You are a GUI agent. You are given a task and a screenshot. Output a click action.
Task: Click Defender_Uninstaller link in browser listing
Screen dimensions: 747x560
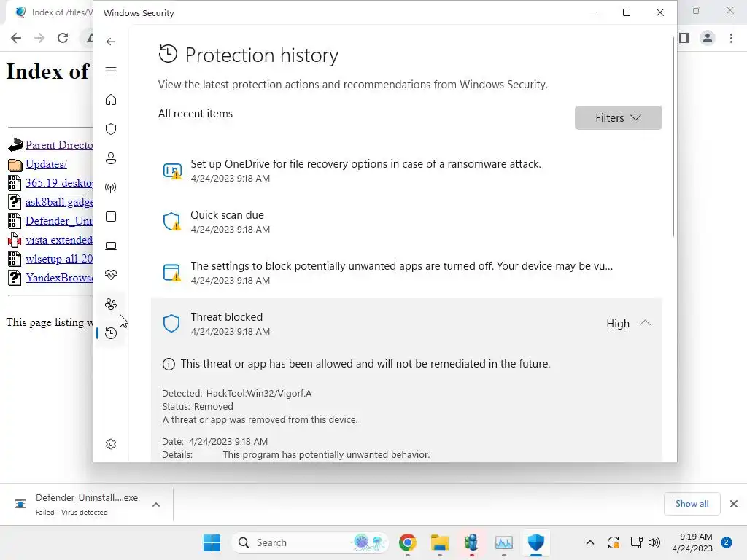[x=59, y=221]
